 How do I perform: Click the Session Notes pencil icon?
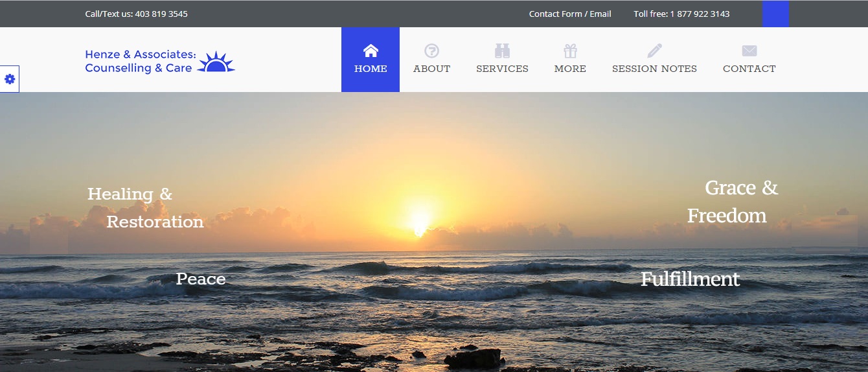(x=654, y=51)
